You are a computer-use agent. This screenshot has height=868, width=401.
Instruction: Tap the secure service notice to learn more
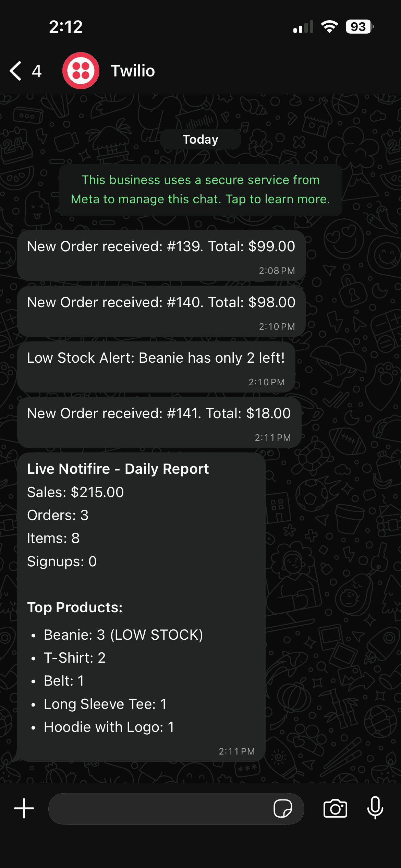pos(200,189)
